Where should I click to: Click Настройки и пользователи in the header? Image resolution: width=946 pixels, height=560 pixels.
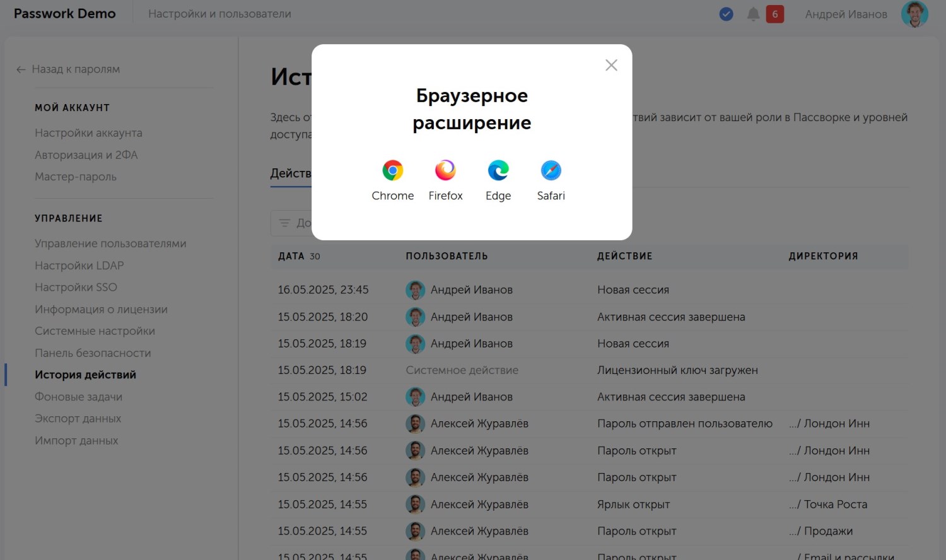219,14
